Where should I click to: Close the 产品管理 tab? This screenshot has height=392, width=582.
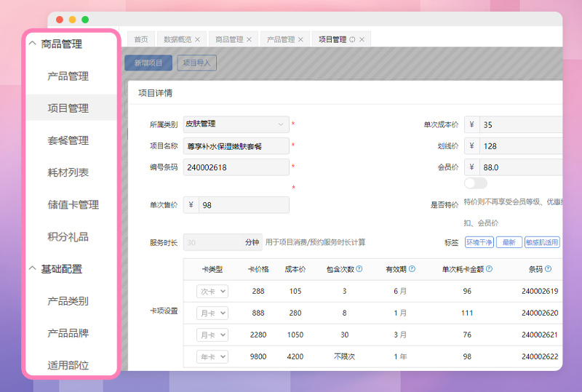[x=300, y=39]
